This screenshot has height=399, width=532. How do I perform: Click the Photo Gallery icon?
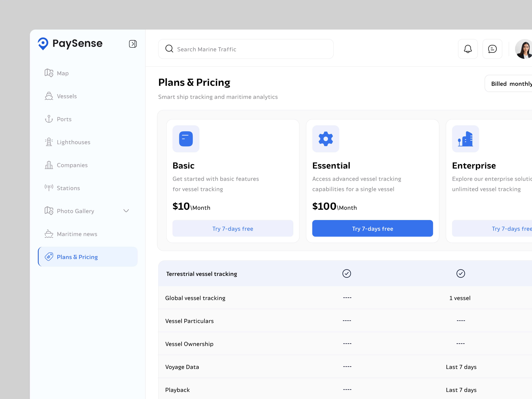point(49,211)
